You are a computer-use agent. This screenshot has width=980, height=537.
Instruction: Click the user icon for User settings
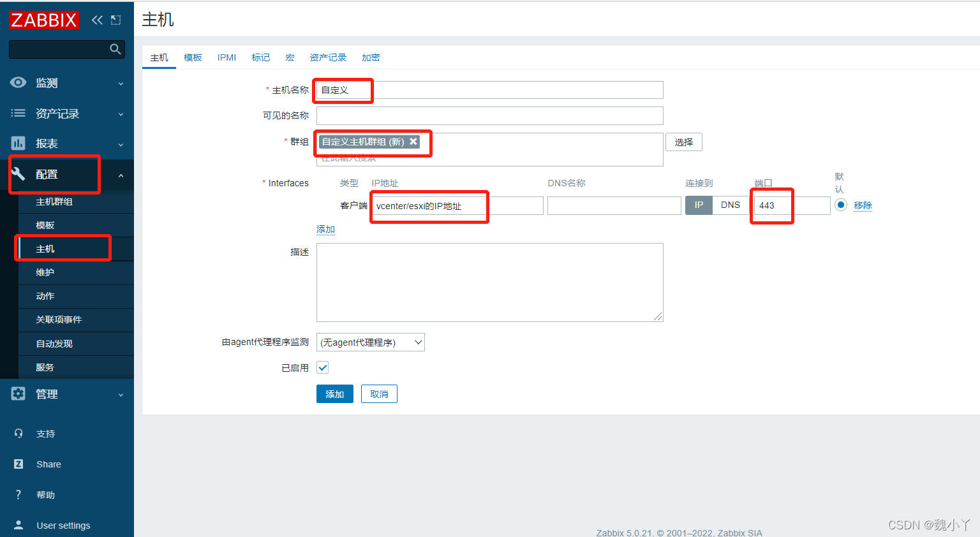tap(19, 525)
